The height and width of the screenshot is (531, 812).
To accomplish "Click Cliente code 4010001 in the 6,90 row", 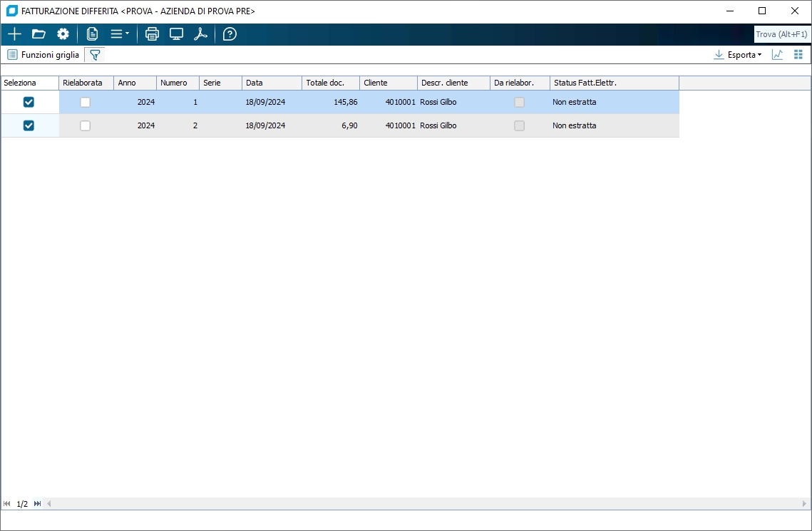I will pyautogui.click(x=401, y=125).
